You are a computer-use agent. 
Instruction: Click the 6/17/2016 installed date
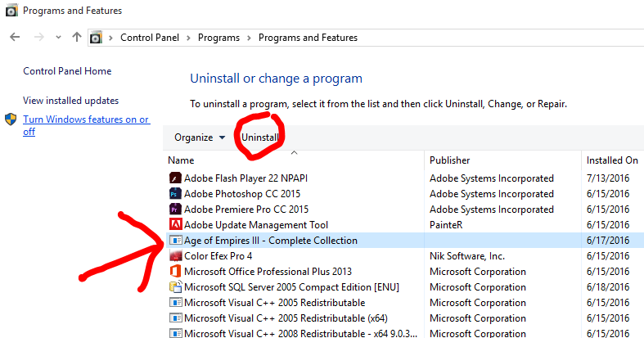point(608,241)
